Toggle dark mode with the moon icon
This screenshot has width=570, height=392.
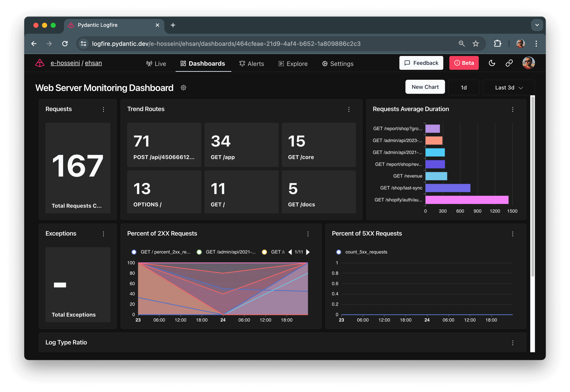[492, 63]
